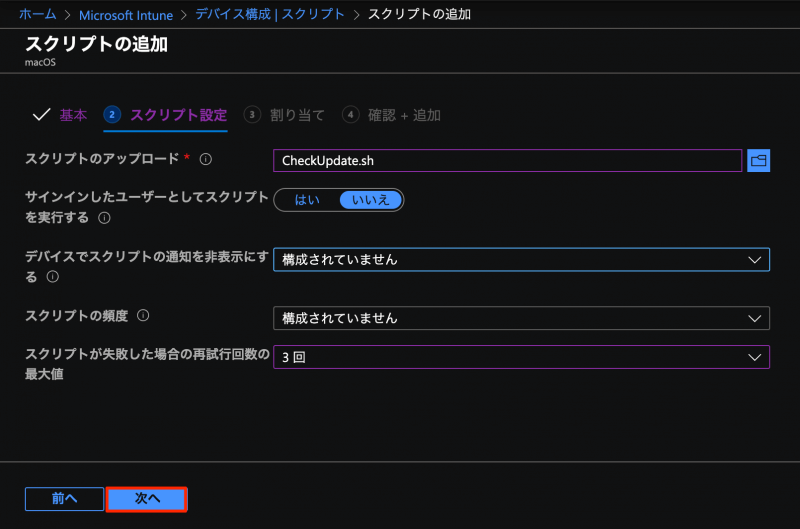Click the checkmark icon next to 基本
The width and height of the screenshot is (800, 529).
[x=41, y=115]
